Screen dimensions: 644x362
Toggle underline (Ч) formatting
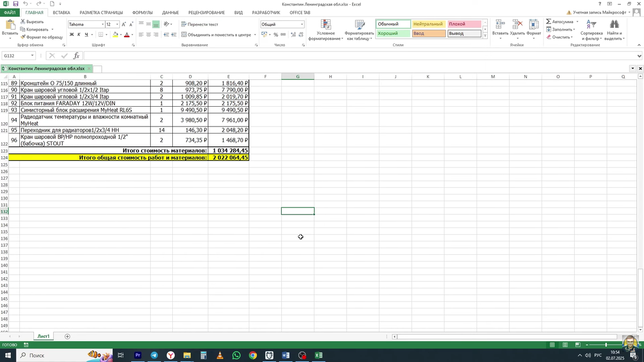pyautogui.click(x=85, y=35)
